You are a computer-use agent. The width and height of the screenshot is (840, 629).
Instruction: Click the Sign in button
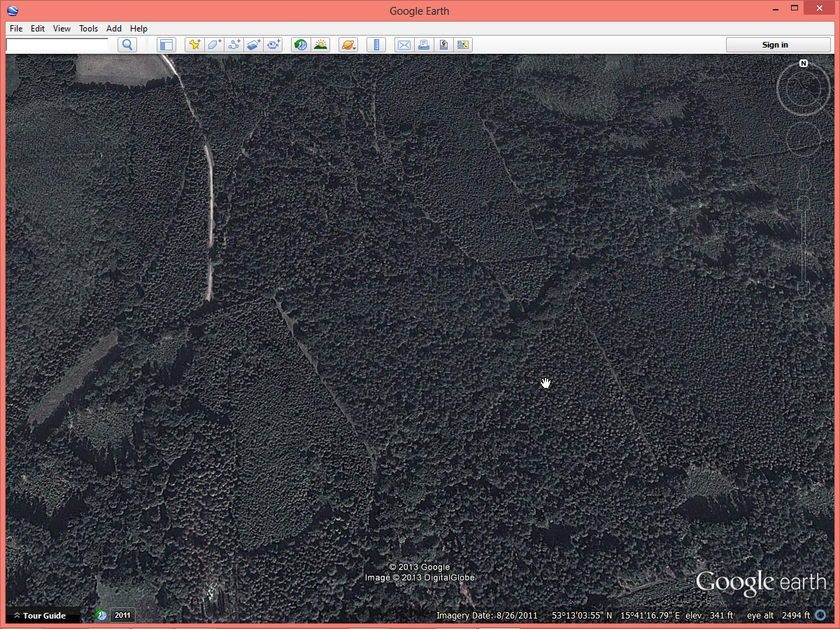[x=775, y=45]
